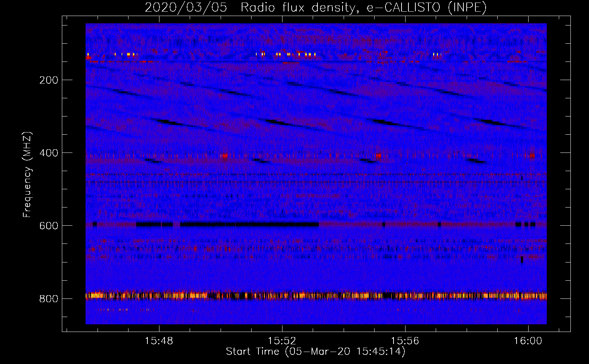589x364 pixels.
Task: Click the long black band at 600 MHz
Action: (250, 224)
